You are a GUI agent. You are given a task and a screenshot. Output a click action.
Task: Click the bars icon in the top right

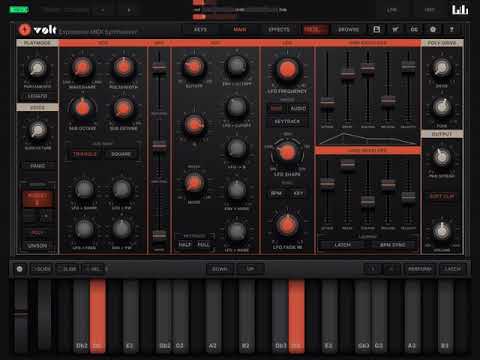point(460,10)
